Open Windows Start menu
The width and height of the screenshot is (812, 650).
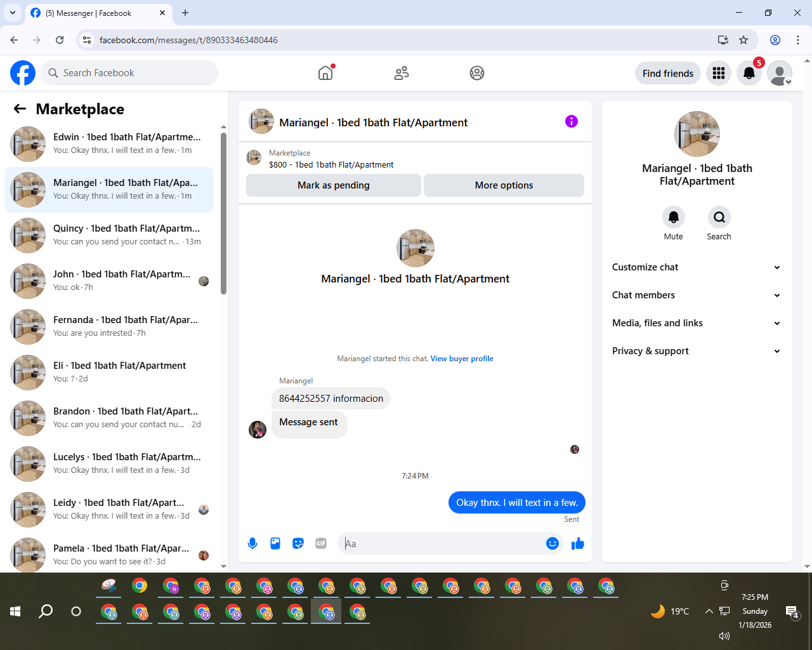coord(15,611)
